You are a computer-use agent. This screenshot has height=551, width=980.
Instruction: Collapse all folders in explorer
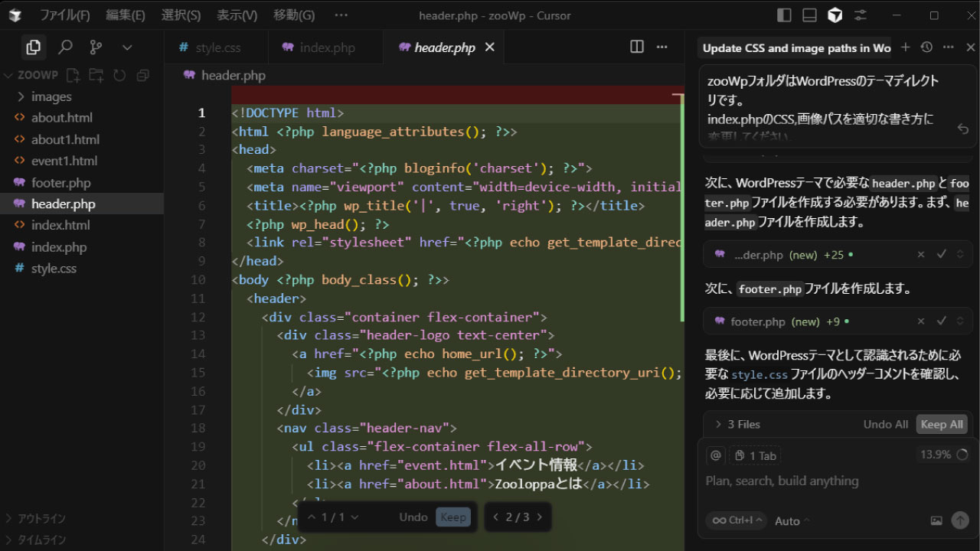[x=142, y=75]
